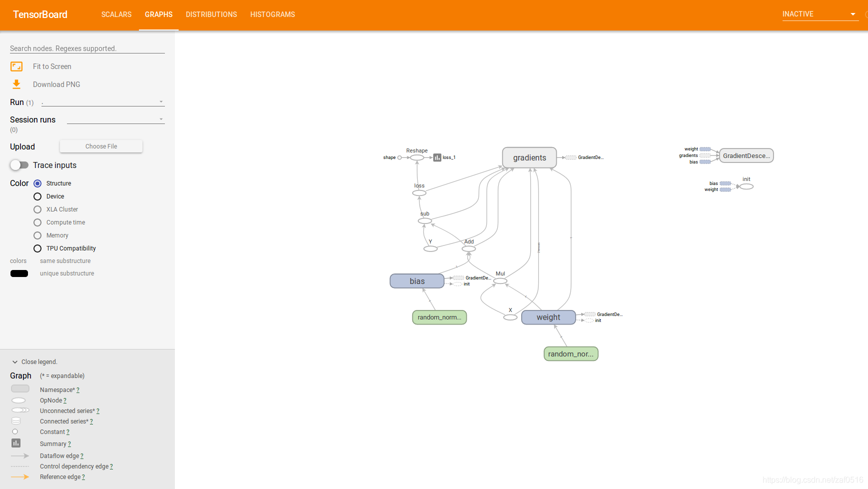Click the unique substructure color swatch
This screenshot has height=489, width=868.
pos(19,273)
